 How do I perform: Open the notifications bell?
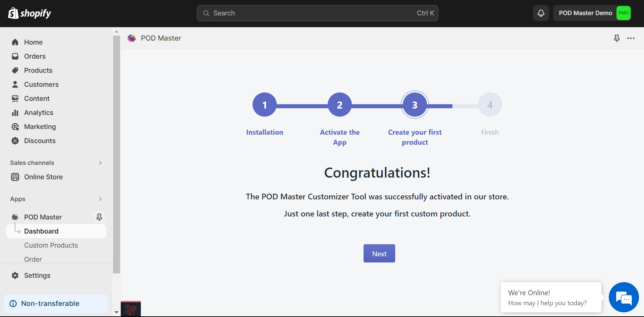541,13
